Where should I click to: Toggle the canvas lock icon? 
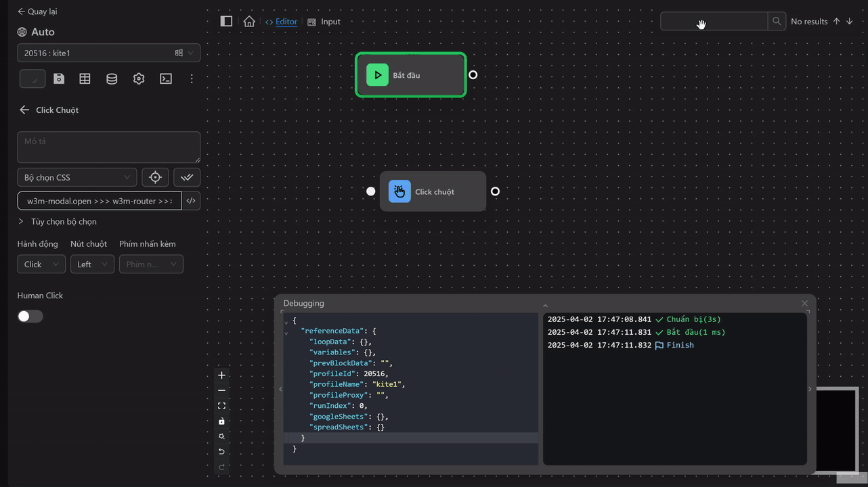pos(221,421)
